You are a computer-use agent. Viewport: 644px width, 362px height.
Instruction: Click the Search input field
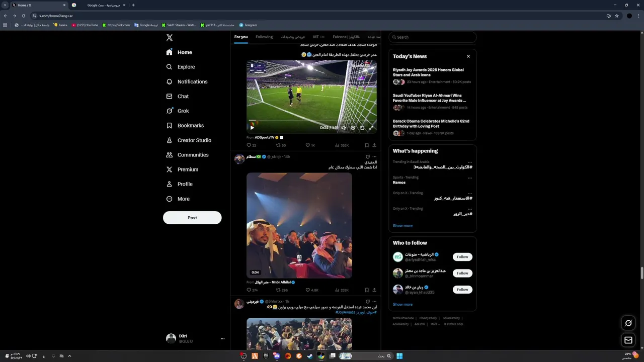[432, 37]
